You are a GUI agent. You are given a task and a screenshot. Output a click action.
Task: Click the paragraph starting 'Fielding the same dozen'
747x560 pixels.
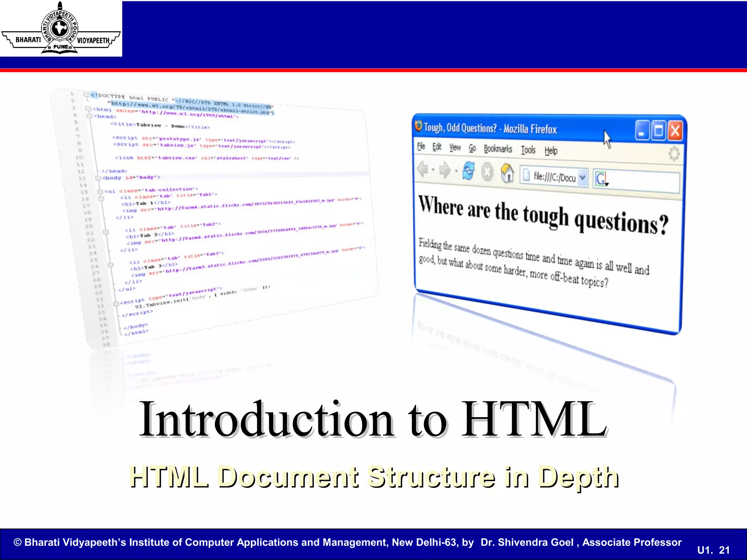[x=534, y=262]
